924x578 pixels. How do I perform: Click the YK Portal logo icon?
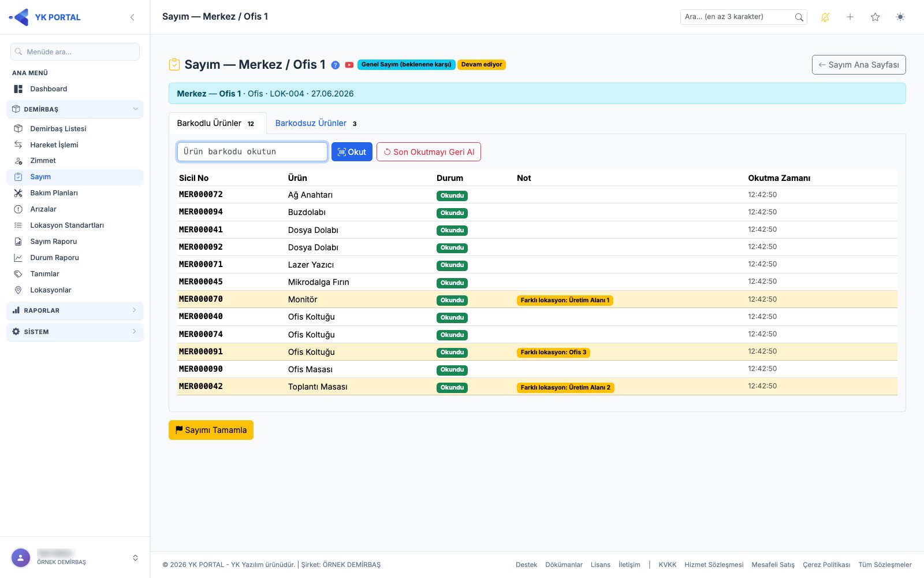tap(20, 17)
